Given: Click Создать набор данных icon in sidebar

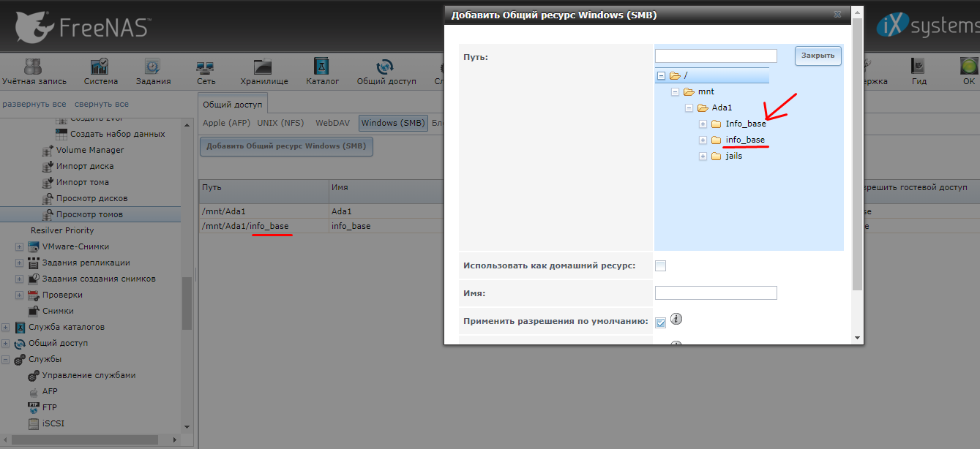Looking at the screenshot, I should [61, 134].
